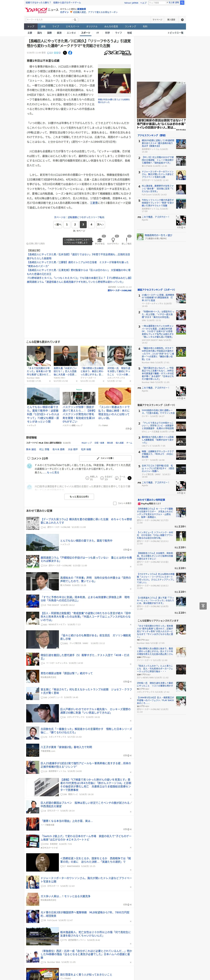The width and height of the screenshot is (210, 980).
Task: Share the first comment on X
Action: click(130, 478)
